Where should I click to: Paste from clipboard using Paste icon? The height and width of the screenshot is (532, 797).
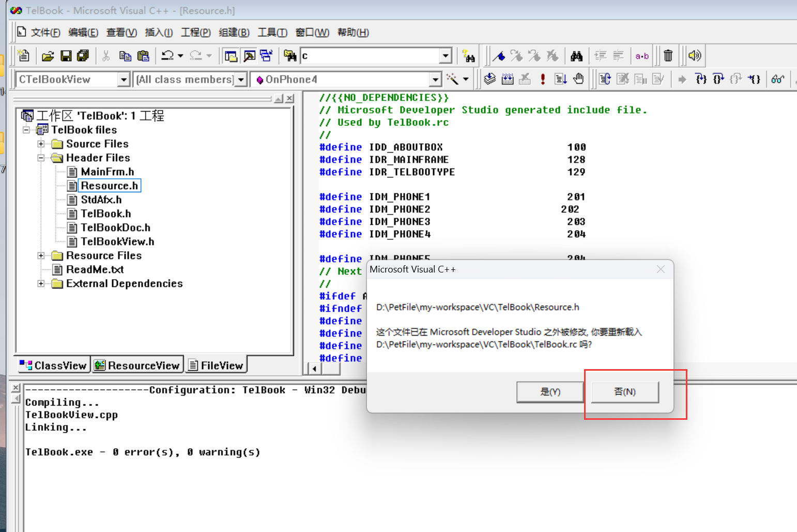[143, 56]
